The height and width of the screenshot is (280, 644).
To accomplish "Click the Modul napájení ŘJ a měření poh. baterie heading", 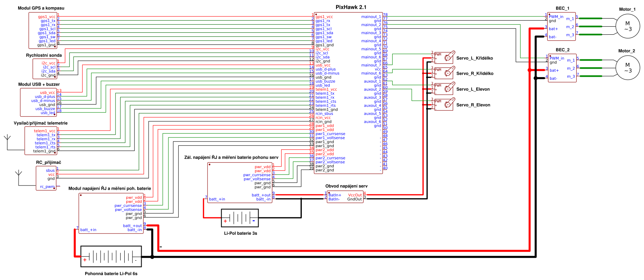I will tap(110, 188).
